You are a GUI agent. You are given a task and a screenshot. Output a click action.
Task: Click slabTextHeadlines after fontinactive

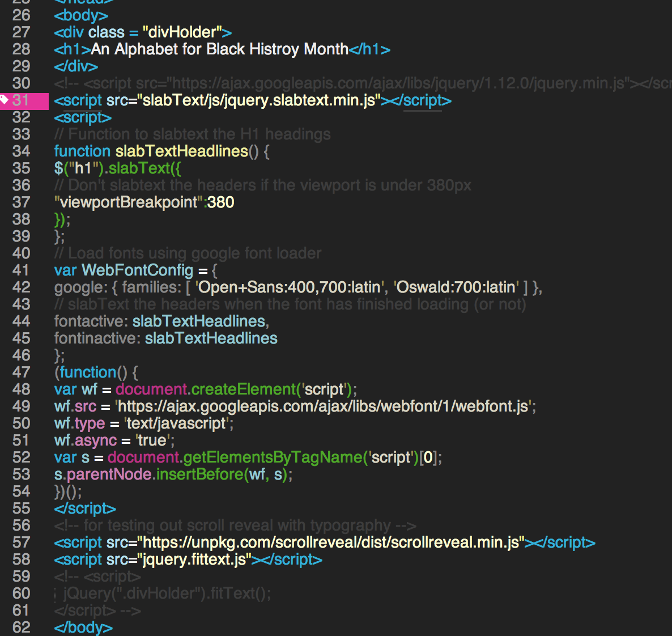point(211,339)
